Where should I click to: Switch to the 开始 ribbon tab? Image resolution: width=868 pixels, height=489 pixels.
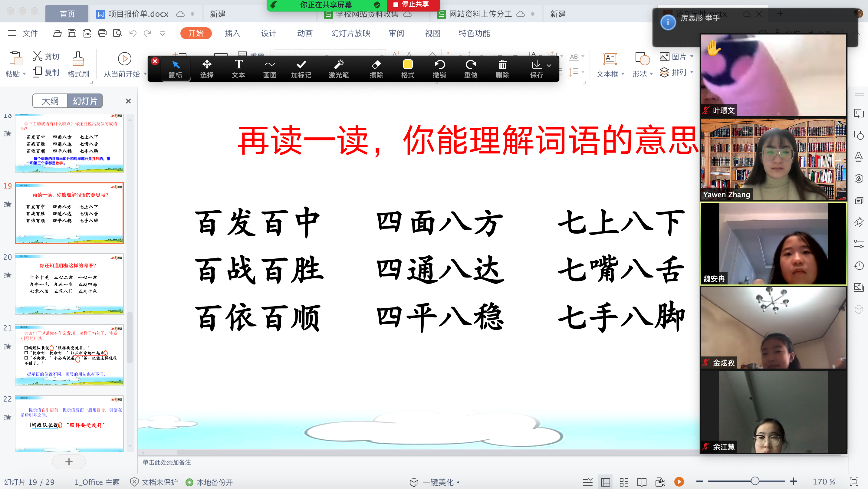[196, 33]
